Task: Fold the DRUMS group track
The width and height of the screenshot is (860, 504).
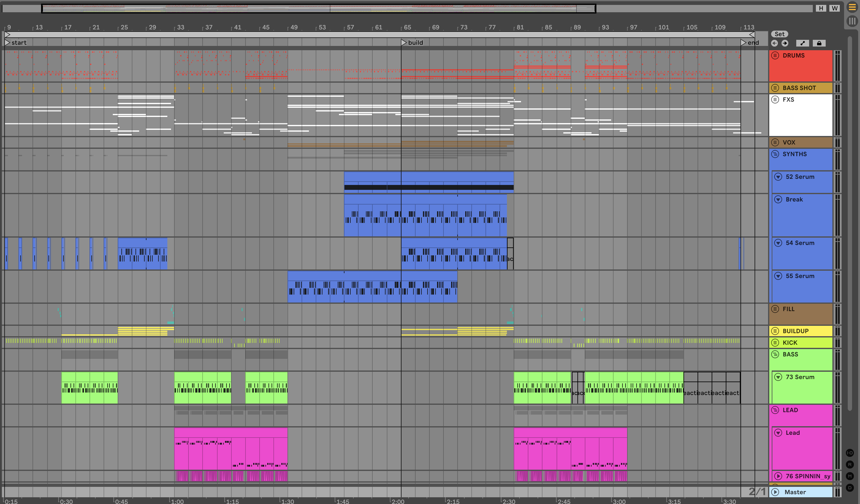Action: pos(775,56)
